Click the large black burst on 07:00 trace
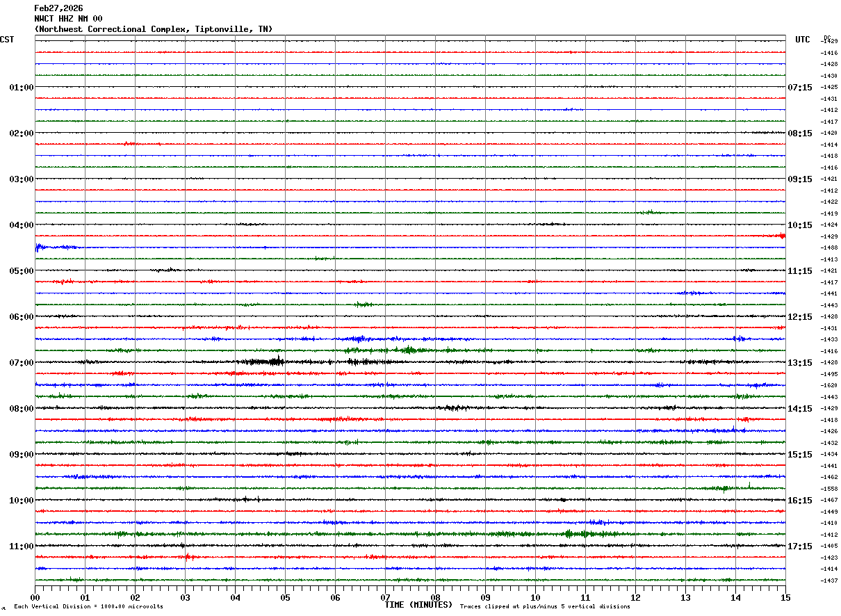Screen dimensions: 841x616 [264, 361]
